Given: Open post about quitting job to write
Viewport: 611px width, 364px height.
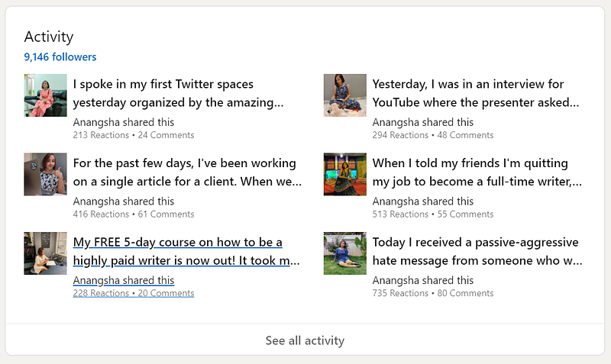Looking at the screenshot, I should (x=477, y=172).
